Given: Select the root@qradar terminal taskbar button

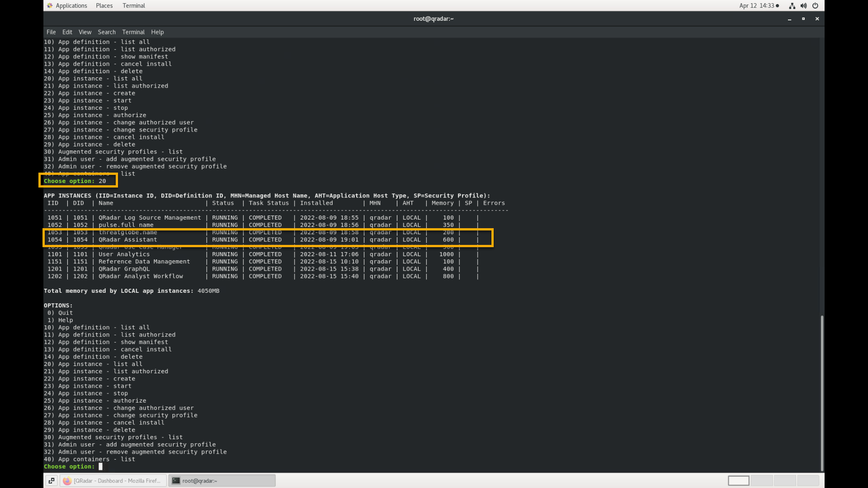Looking at the screenshot, I should click(x=222, y=481).
